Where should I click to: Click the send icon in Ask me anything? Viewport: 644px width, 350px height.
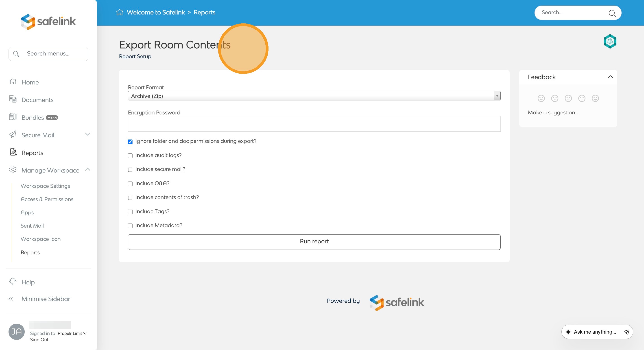click(627, 332)
